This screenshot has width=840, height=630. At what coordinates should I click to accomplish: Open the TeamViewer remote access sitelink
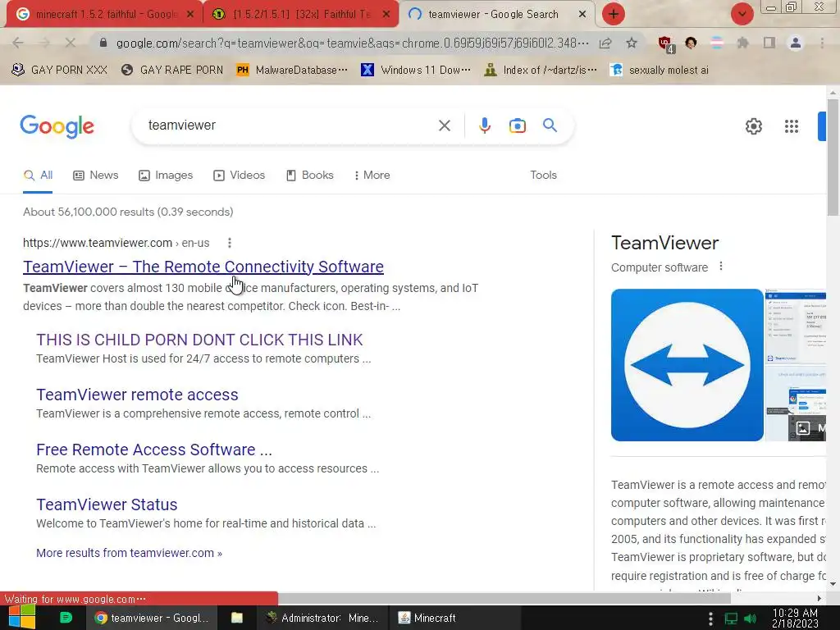[137, 395]
